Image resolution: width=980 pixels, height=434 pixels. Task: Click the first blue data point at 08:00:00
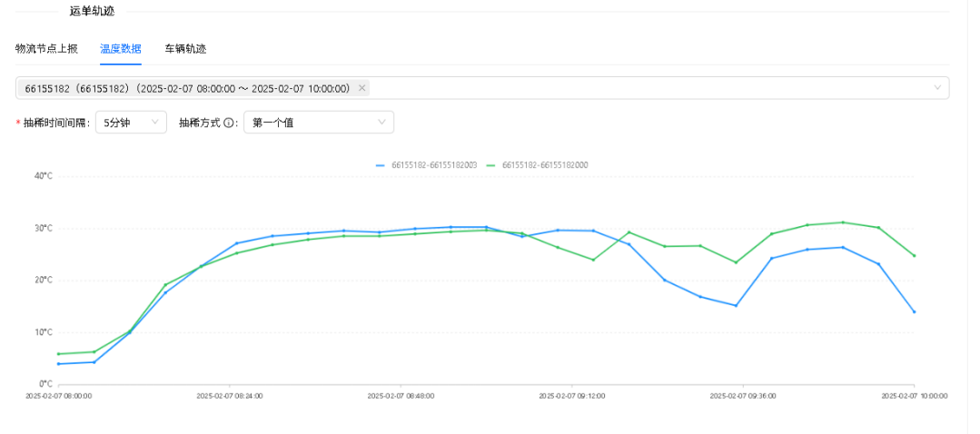tap(58, 364)
